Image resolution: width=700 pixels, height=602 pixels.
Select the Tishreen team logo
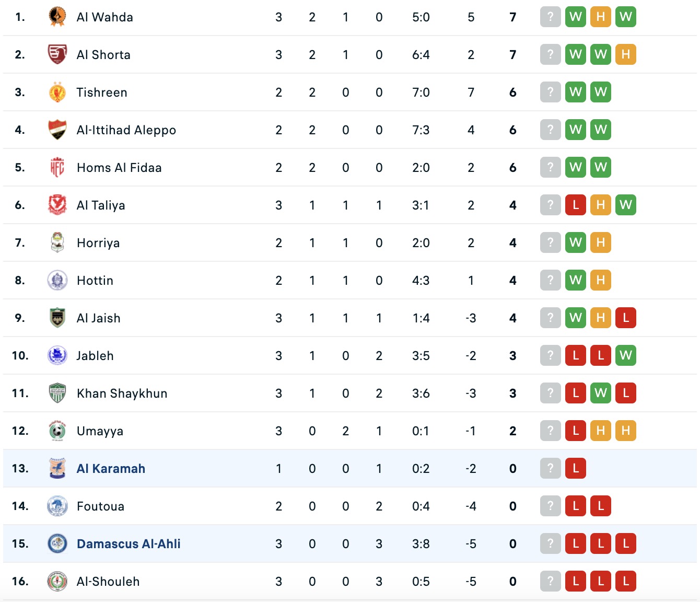57,92
